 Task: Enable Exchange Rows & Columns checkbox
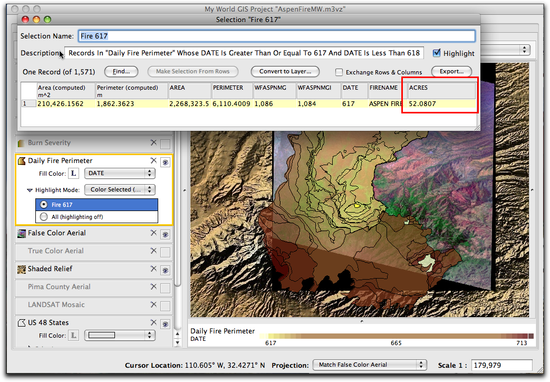339,72
